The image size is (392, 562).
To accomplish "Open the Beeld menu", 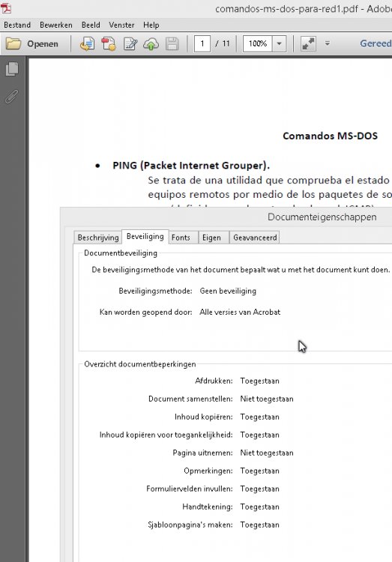I will [91, 25].
